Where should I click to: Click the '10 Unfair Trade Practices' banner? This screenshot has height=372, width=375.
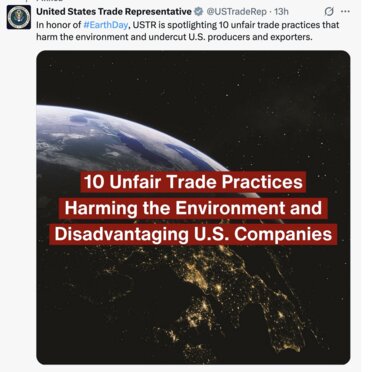(193, 182)
